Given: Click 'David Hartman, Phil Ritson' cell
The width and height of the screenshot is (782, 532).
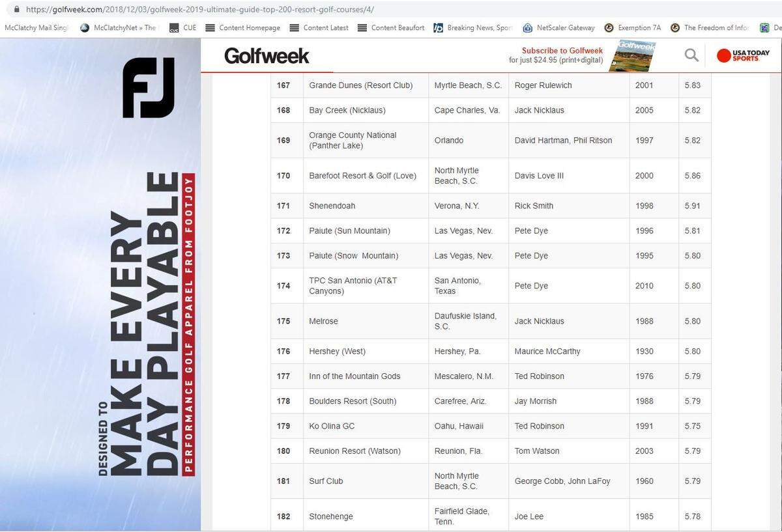Looking at the screenshot, I should click(569, 140).
